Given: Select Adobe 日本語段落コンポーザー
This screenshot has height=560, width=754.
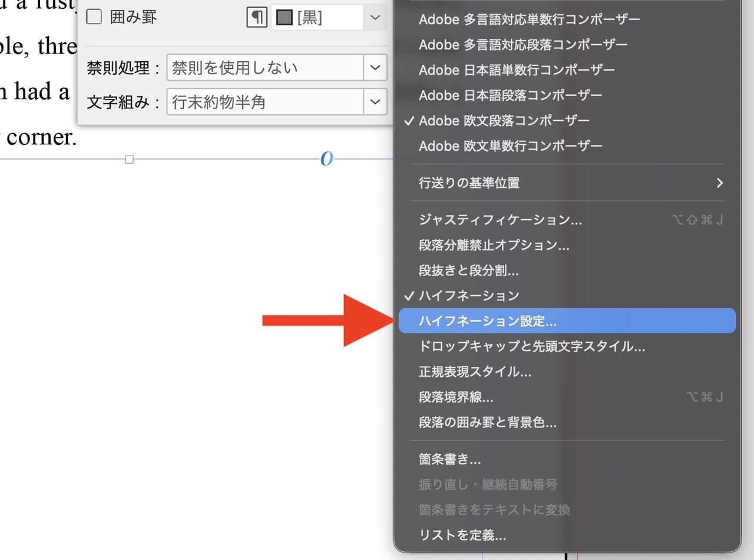Looking at the screenshot, I should point(567,95).
